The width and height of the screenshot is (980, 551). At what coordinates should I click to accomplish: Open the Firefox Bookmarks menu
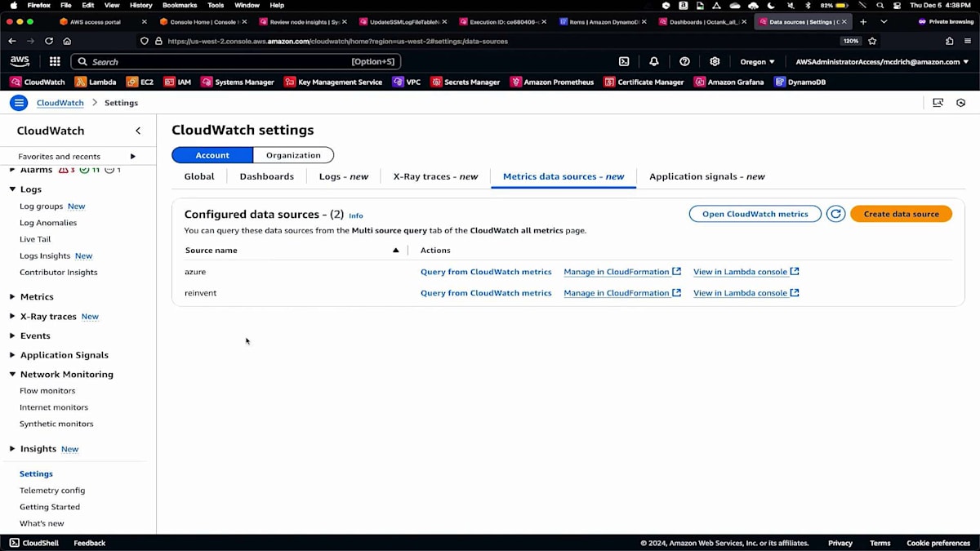(x=180, y=5)
